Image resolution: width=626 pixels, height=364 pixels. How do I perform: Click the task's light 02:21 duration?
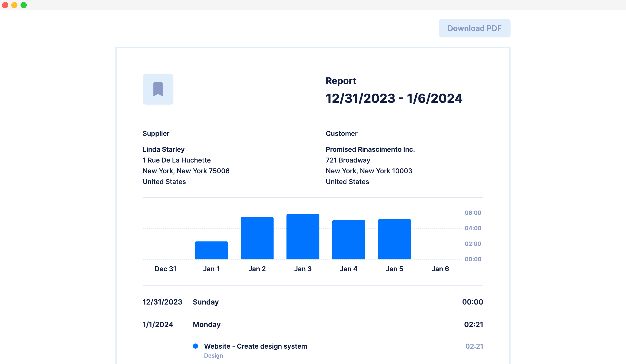pyautogui.click(x=474, y=346)
